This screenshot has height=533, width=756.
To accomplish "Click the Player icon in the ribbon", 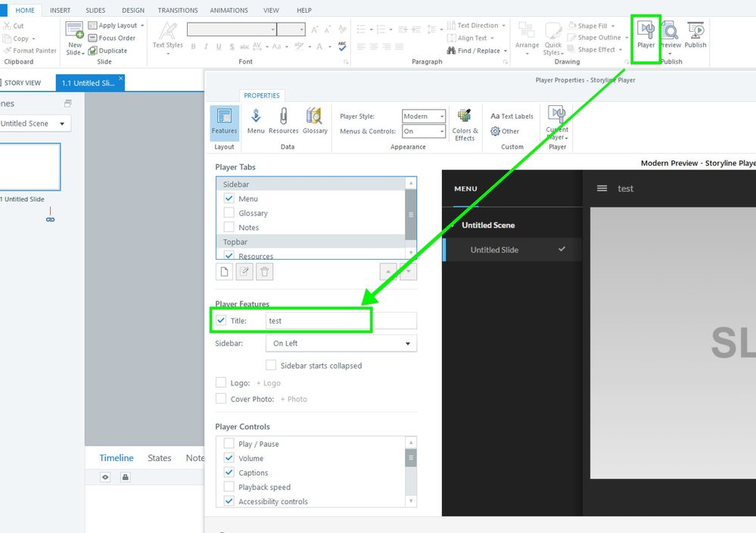I will coord(646,34).
